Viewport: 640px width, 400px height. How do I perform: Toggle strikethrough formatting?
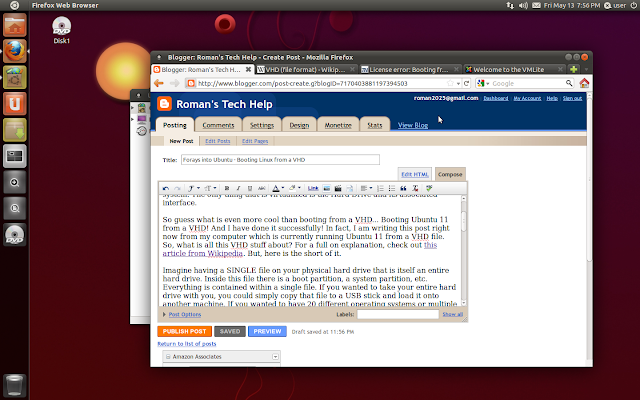click(262, 188)
